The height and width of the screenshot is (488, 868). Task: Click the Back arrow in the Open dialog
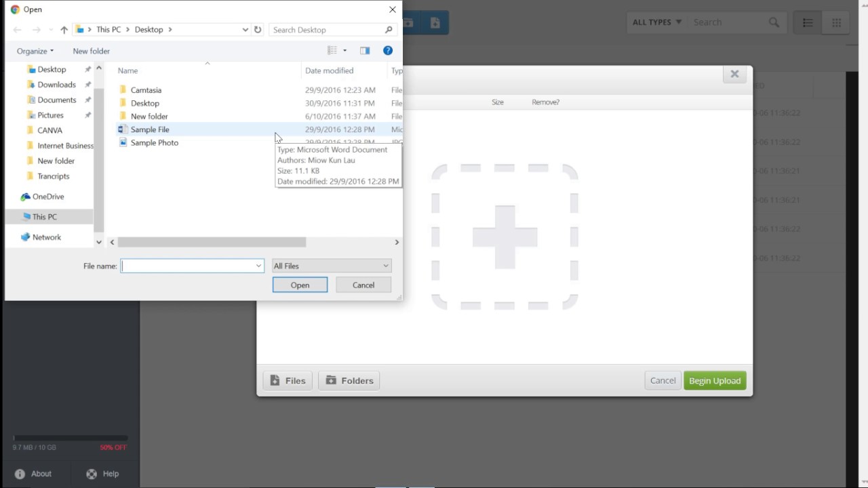(x=18, y=30)
